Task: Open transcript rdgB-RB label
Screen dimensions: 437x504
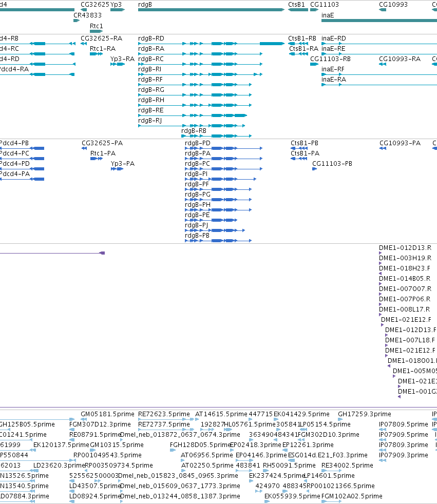Action: coord(194,131)
